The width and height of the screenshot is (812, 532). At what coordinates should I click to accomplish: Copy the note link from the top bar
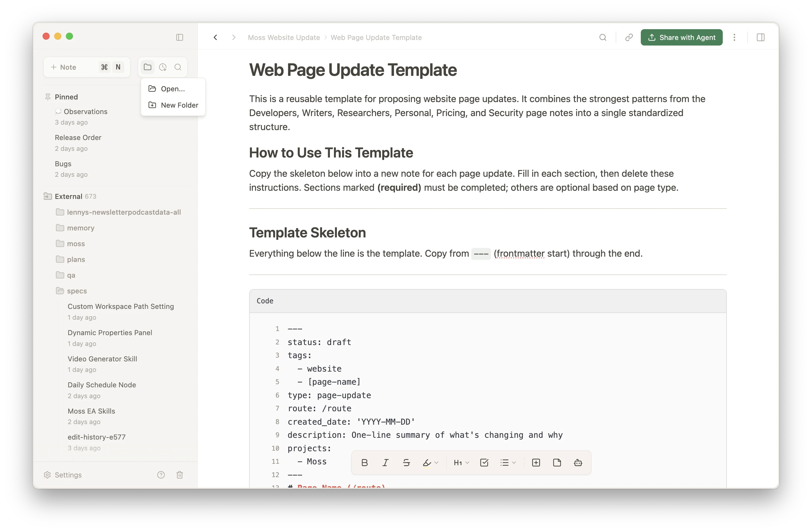629,37
